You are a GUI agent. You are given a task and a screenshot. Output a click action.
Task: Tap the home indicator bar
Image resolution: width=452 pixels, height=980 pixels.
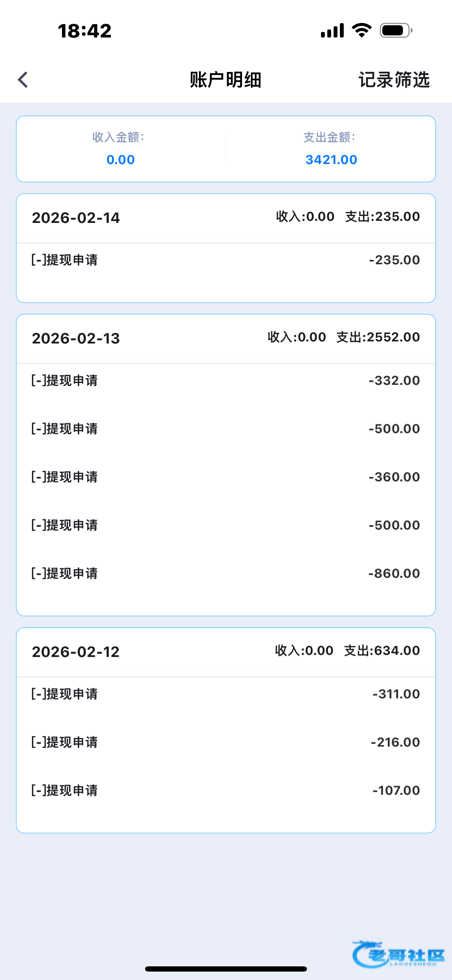[226, 968]
